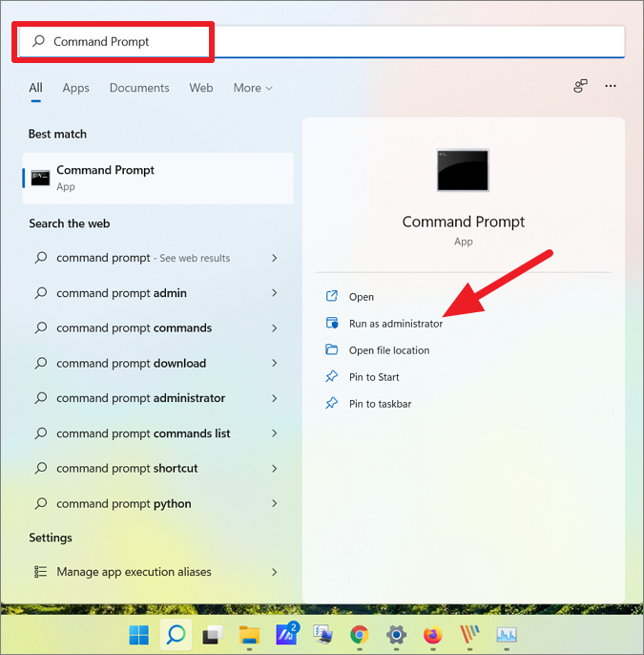Launch Google Chrome from the taskbar
The image size is (644, 655).
[360, 635]
